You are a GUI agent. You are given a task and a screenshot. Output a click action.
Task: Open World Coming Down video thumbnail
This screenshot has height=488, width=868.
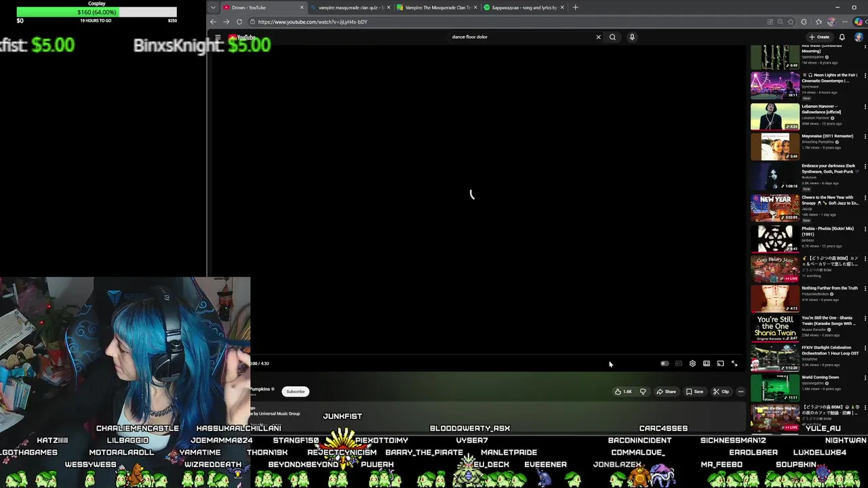pyautogui.click(x=774, y=388)
